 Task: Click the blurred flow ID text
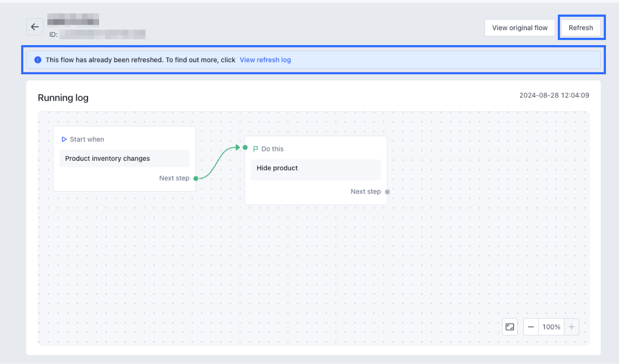[103, 34]
